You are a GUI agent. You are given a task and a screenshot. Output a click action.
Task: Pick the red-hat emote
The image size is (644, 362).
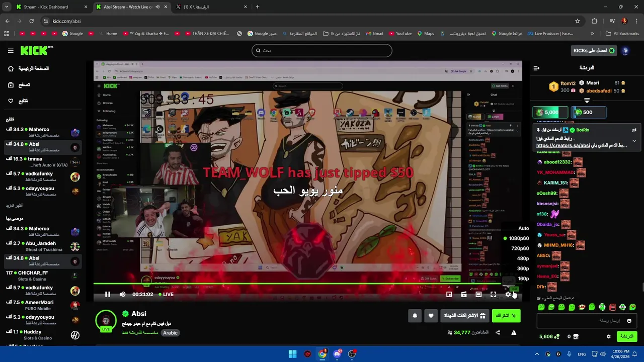pos(582,307)
